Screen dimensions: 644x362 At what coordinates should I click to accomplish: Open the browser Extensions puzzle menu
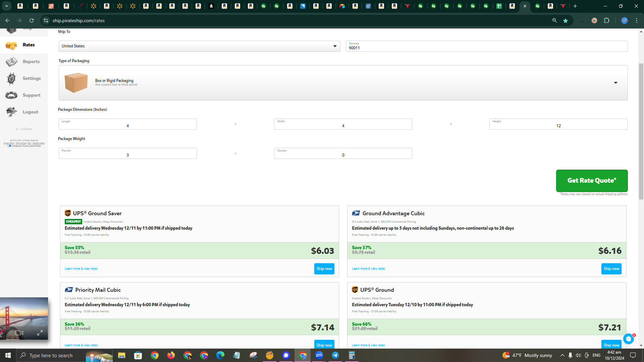point(606,20)
